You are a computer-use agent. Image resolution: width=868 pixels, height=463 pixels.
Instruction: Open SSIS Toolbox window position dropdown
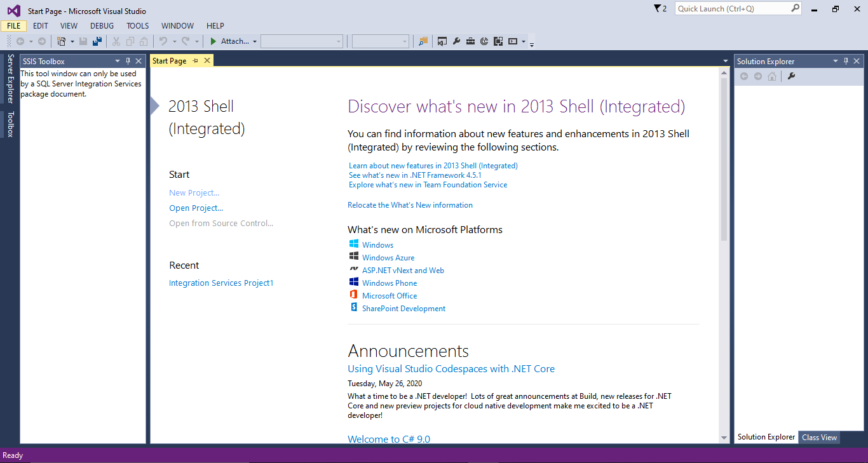(x=118, y=61)
